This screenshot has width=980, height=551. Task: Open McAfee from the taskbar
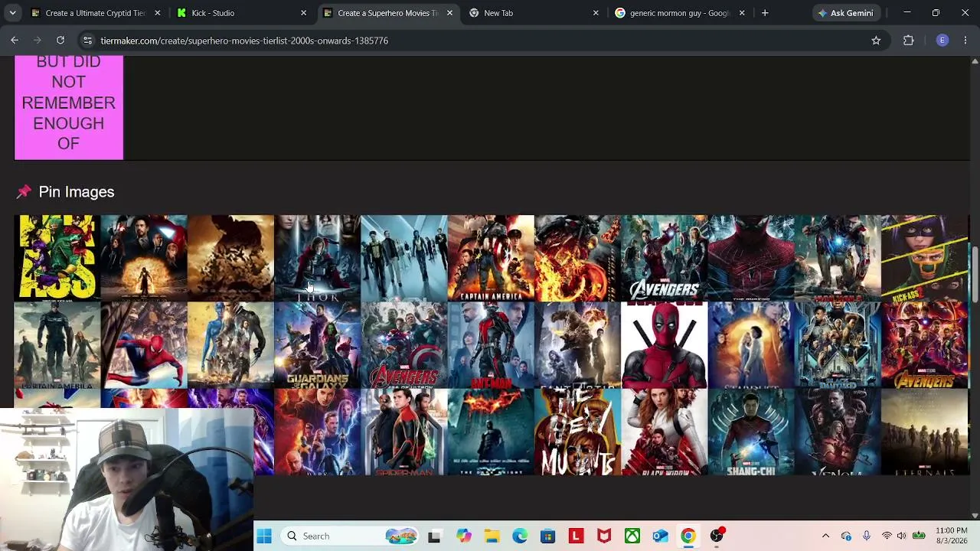pyautogui.click(x=604, y=536)
